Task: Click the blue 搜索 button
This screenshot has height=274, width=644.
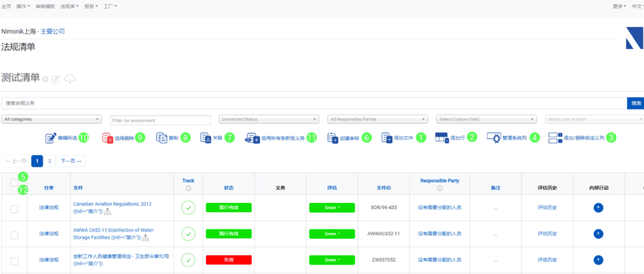Action: click(x=635, y=102)
